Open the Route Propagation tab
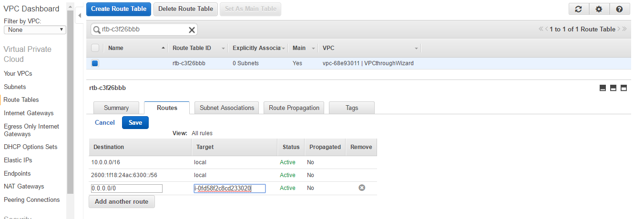This screenshot has width=644, height=219. coord(294,108)
